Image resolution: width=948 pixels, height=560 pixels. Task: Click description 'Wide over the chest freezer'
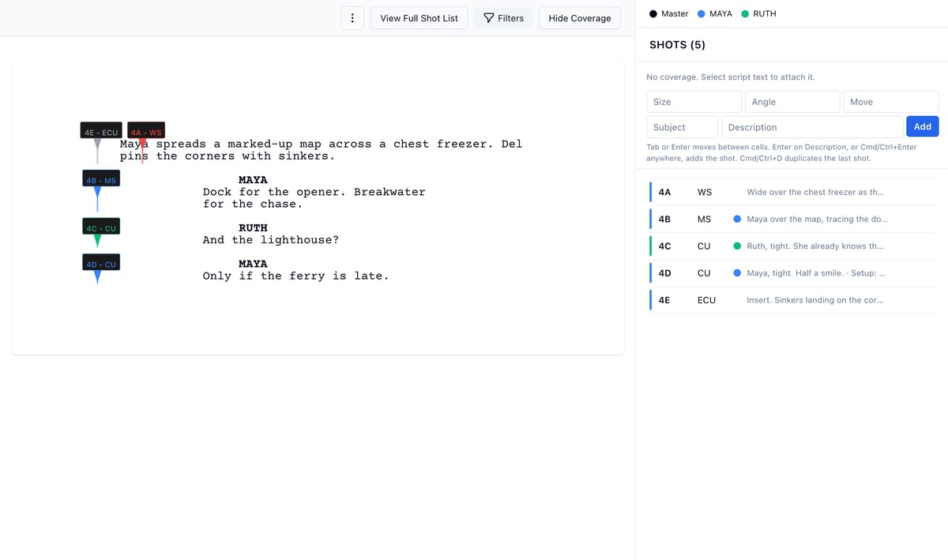(x=815, y=192)
